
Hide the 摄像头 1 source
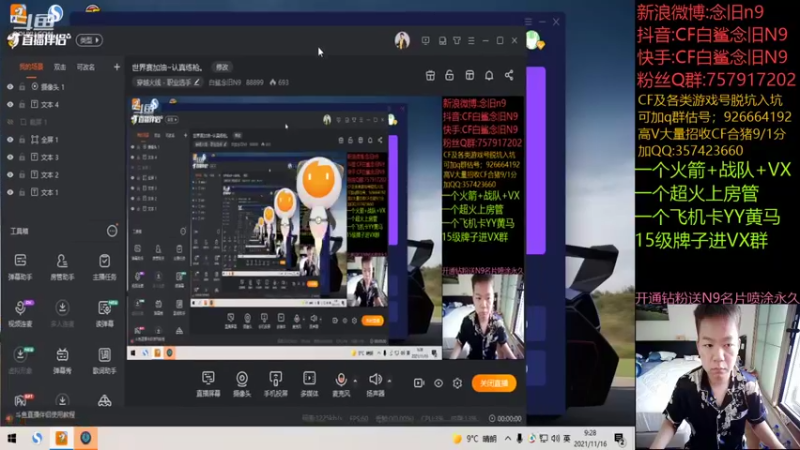10,87
